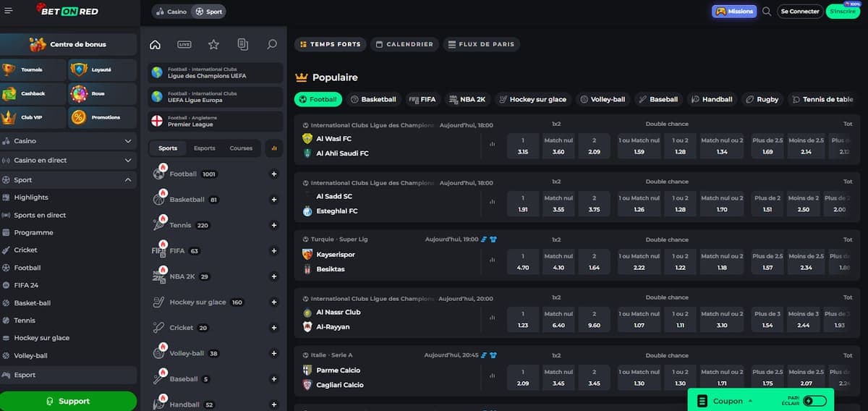The width and height of the screenshot is (868, 411).
Task: Open Premier League shortcut
Action: [216, 121]
